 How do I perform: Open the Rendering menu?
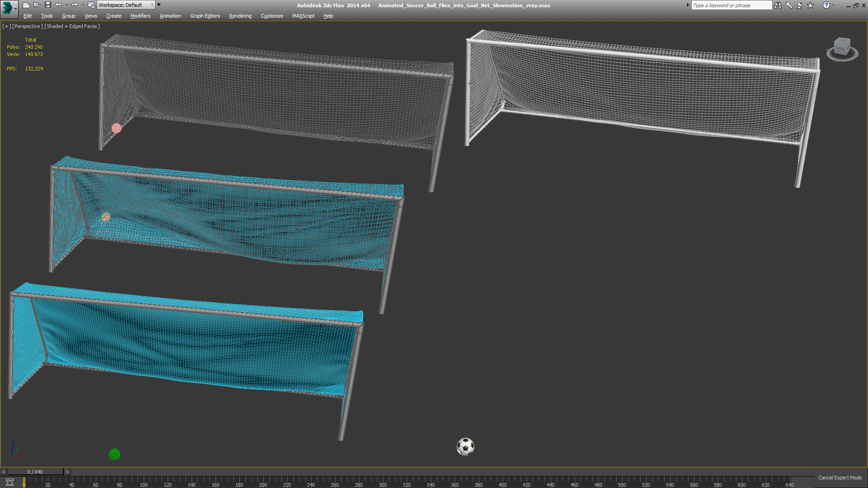[x=240, y=16]
